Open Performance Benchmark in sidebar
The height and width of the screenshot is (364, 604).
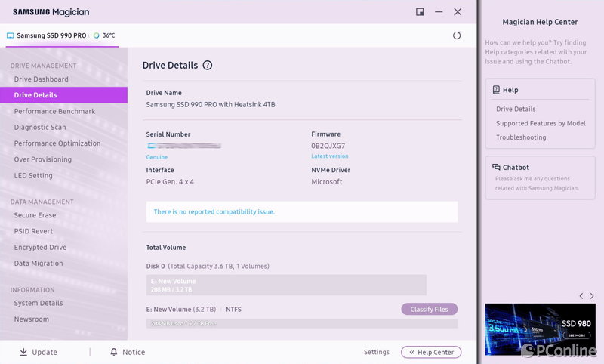coord(54,111)
